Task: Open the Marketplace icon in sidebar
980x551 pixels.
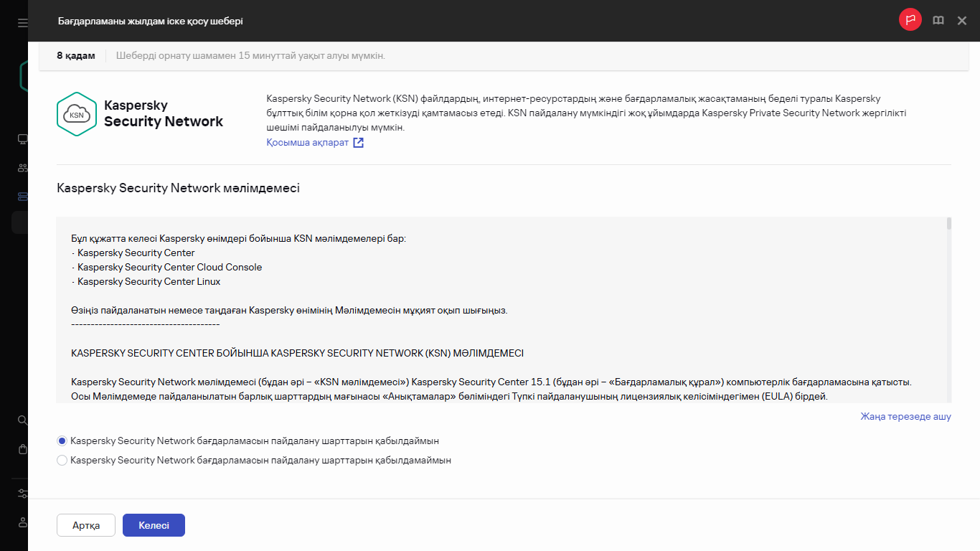Action: coord(22,448)
